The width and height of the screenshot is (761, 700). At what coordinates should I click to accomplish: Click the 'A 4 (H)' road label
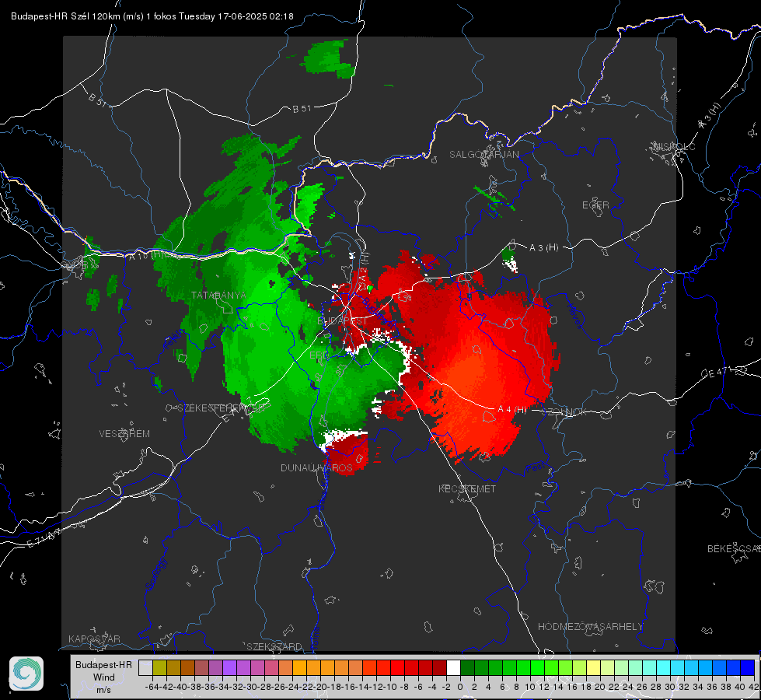[x=512, y=410]
